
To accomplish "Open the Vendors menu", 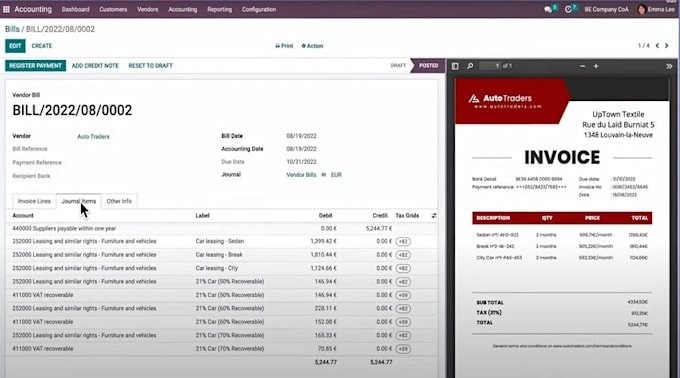I will 147,9.
